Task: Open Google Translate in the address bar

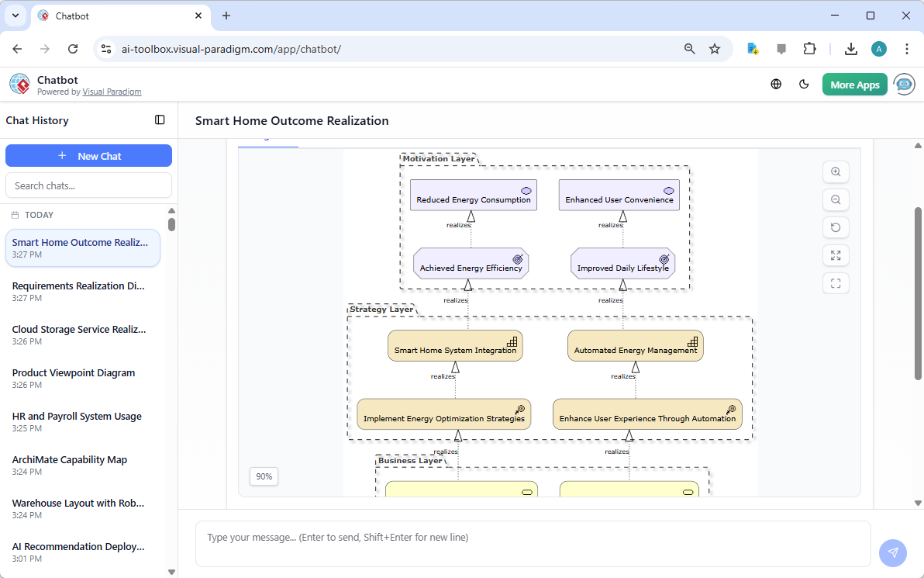Action: click(753, 48)
